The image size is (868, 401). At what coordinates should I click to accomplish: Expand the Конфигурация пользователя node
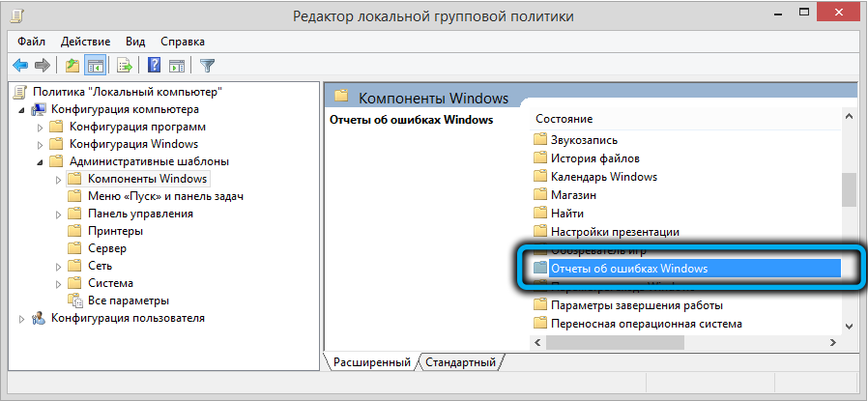22,318
